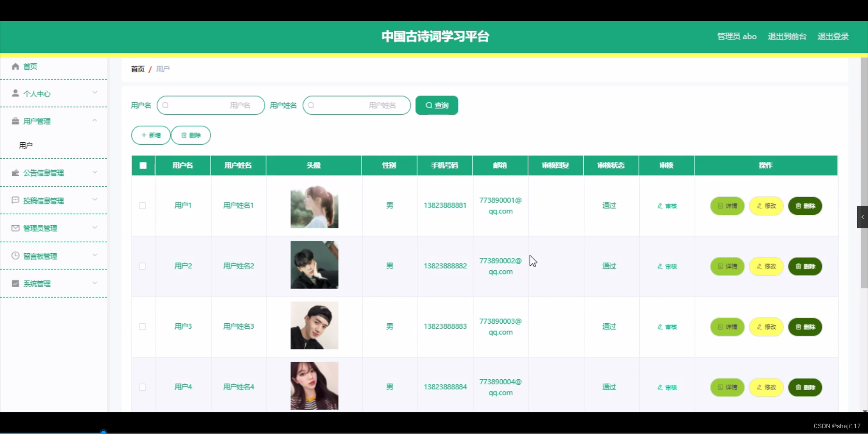Screen dimensions: 868x434
Task: Click the 新增 add button
Action: pyautogui.click(x=151, y=135)
